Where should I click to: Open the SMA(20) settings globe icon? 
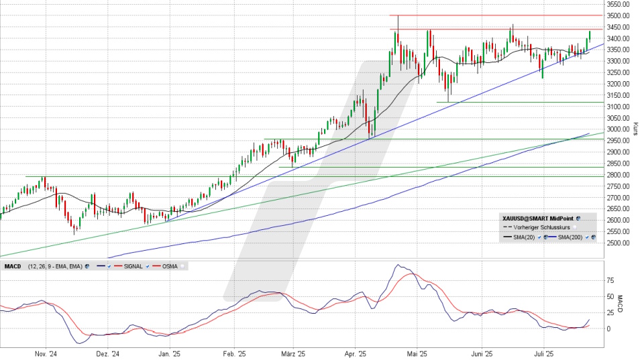tap(546, 237)
